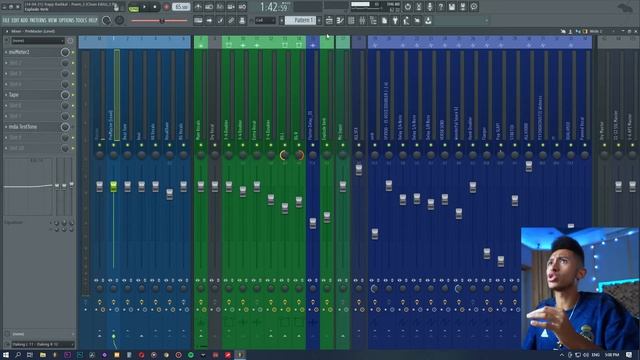
Task: Open the Playlist view icon
Action: (329, 20)
